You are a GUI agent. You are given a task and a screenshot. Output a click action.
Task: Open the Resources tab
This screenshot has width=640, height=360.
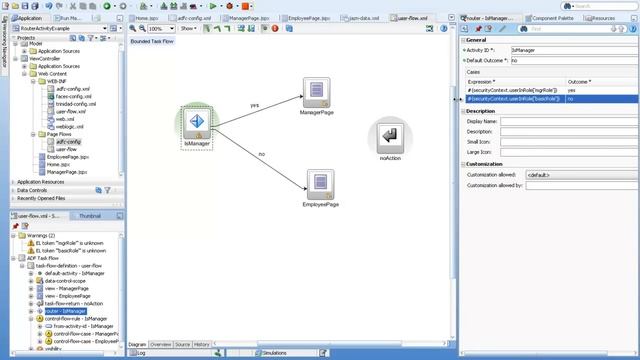click(600, 18)
